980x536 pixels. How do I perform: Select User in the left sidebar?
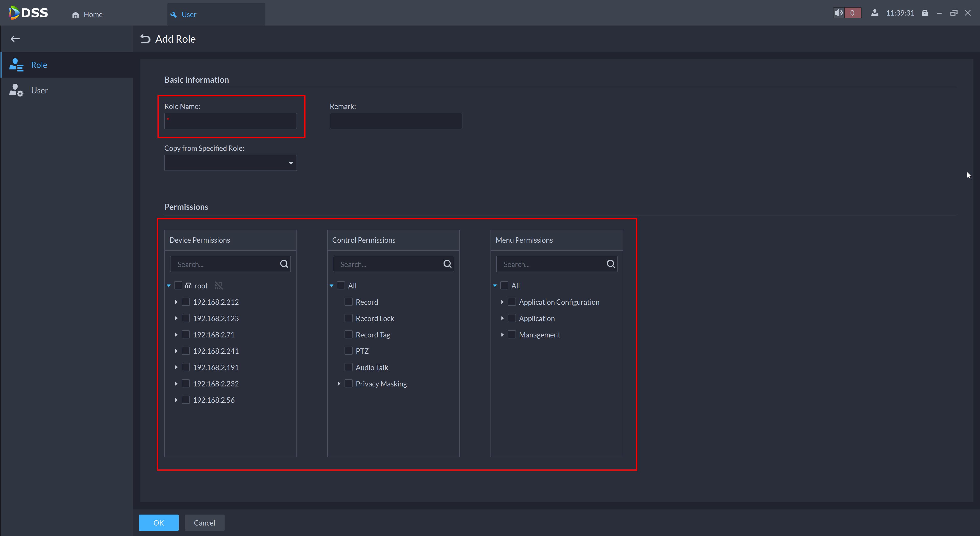click(x=39, y=91)
